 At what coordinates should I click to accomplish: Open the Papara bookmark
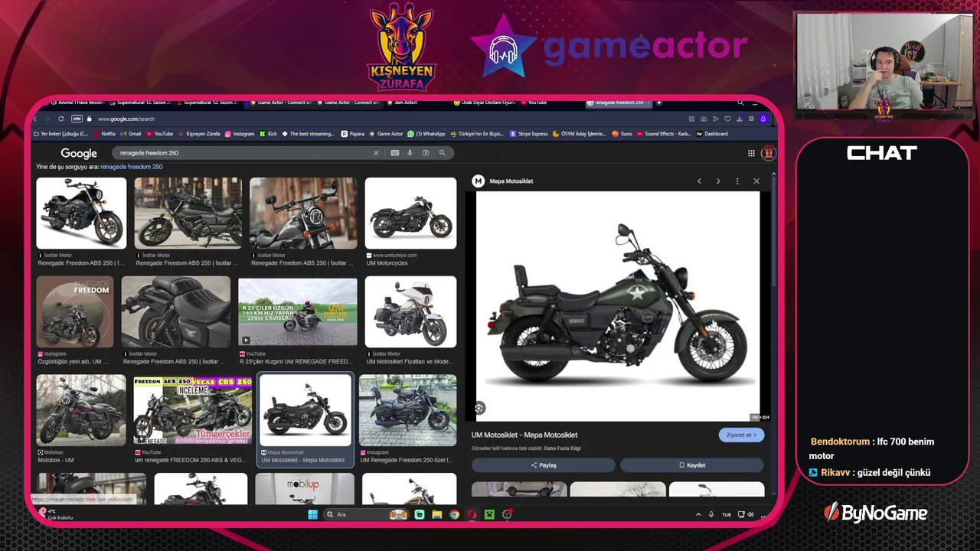tap(353, 134)
